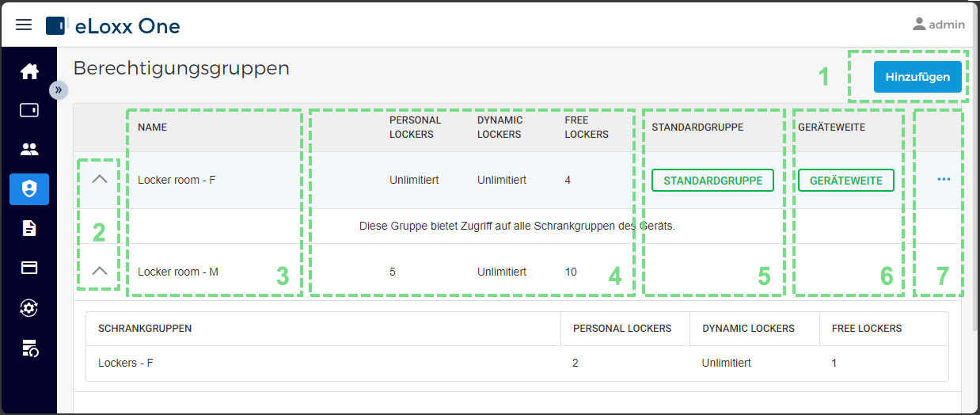Select the Locker room - F name
The height and width of the screenshot is (415, 980).
(x=177, y=181)
